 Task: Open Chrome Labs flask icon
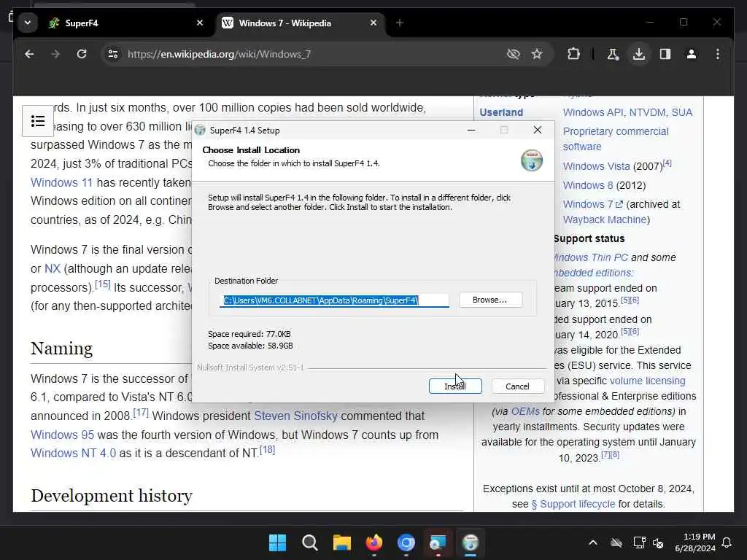click(x=613, y=54)
